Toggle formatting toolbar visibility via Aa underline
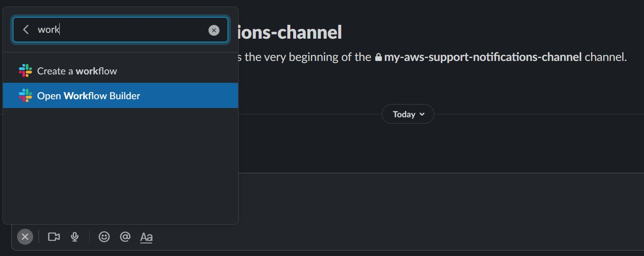The height and width of the screenshot is (256, 644). [146, 238]
